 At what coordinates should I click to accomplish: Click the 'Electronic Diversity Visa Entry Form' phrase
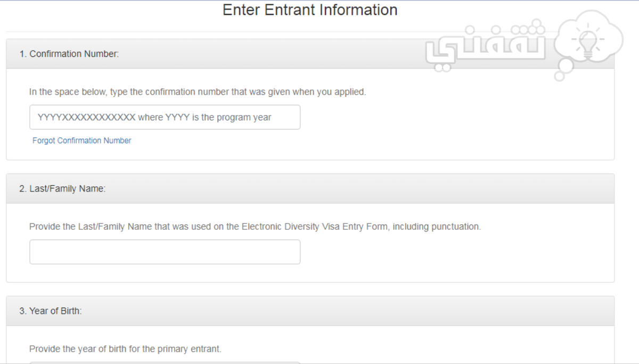tap(316, 226)
